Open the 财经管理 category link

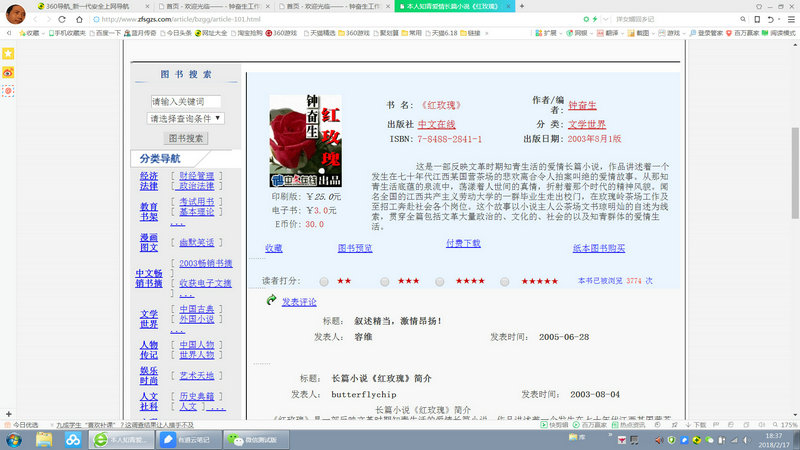(x=196, y=176)
